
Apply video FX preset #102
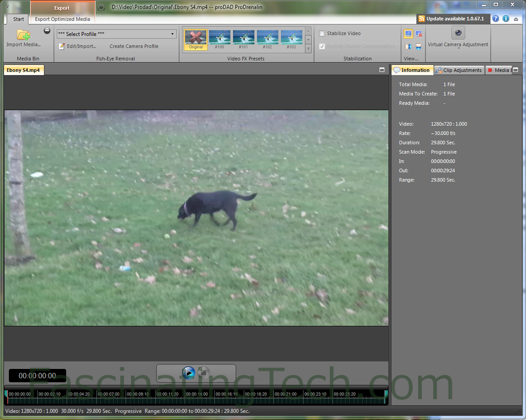[x=267, y=40]
